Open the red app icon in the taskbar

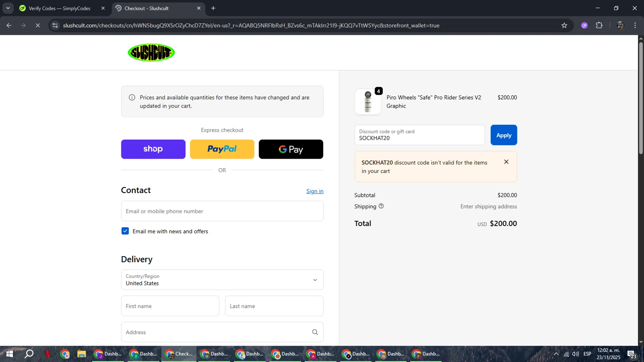[47, 354]
